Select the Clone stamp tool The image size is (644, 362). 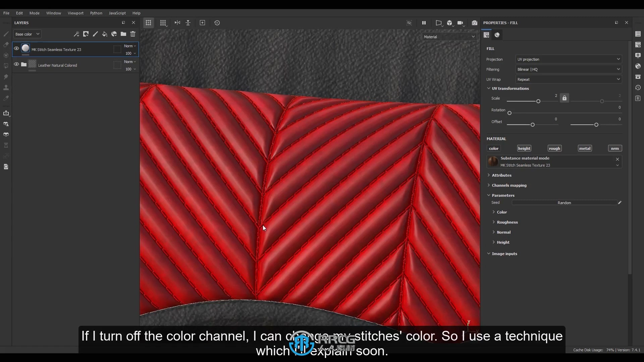6,87
